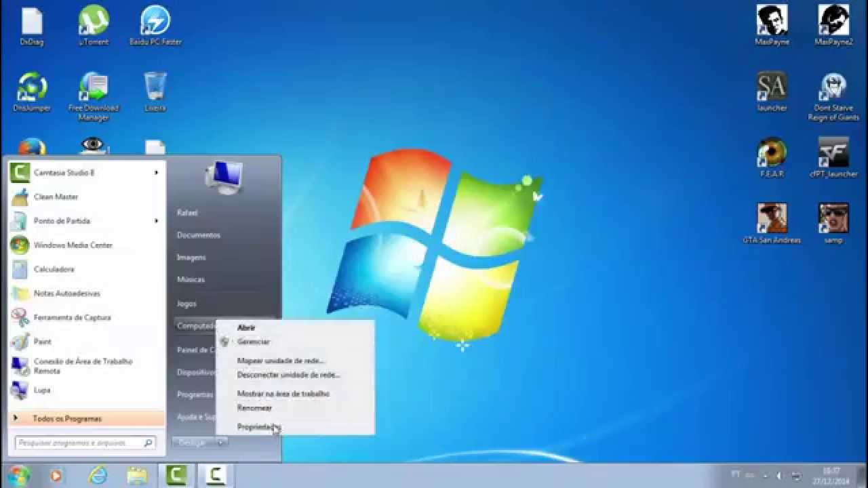Expand Todos os Programas list
The width and height of the screenshot is (868, 488).
[87, 419]
